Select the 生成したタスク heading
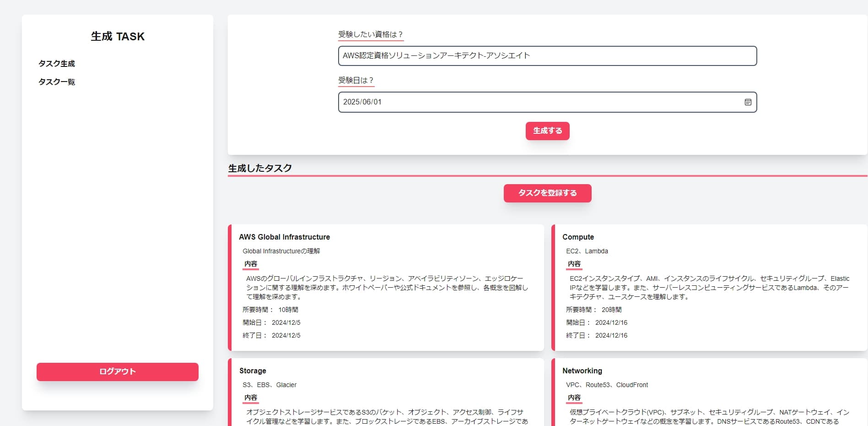The image size is (868, 426). 260,168
